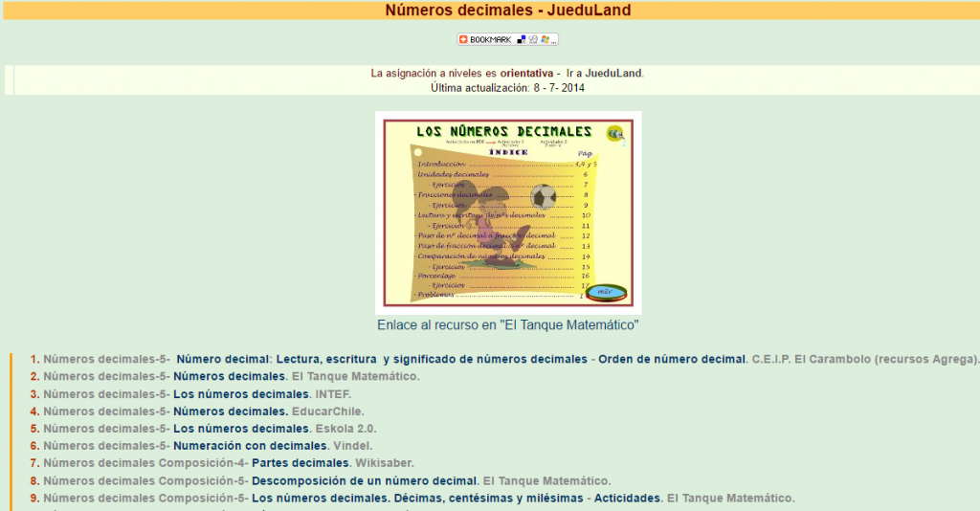Open 'Números decimales' EducarChile link

230,411
